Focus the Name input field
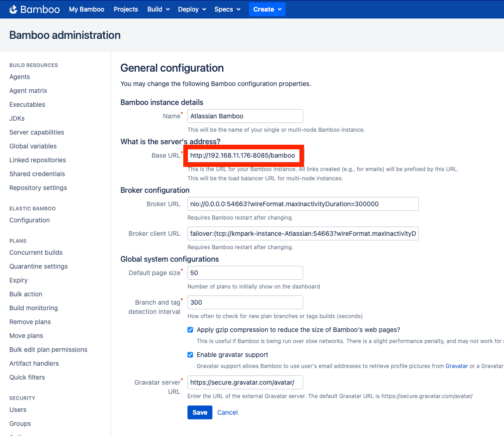 pos(245,116)
